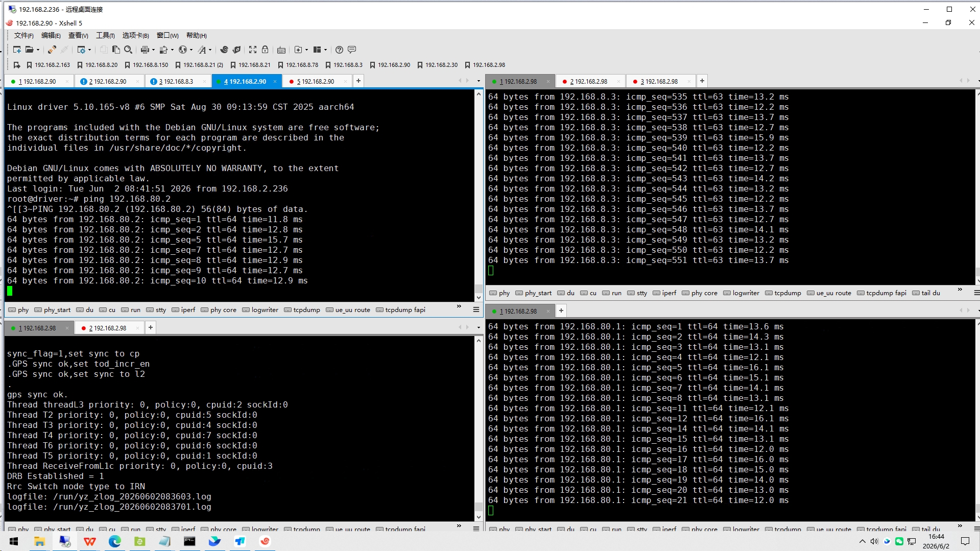The height and width of the screenshot is (551, 980).
Task: Expand the Font dropdown arrow
Action: point(210,50)
